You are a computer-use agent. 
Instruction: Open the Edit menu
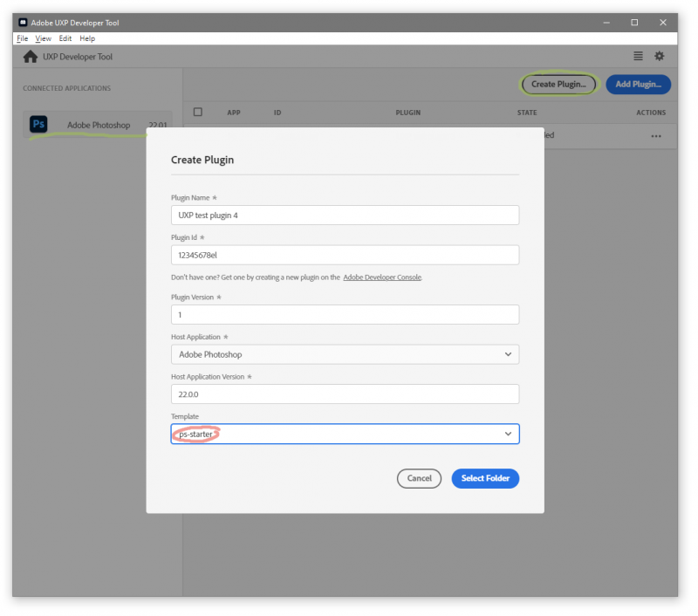[65, 38]
